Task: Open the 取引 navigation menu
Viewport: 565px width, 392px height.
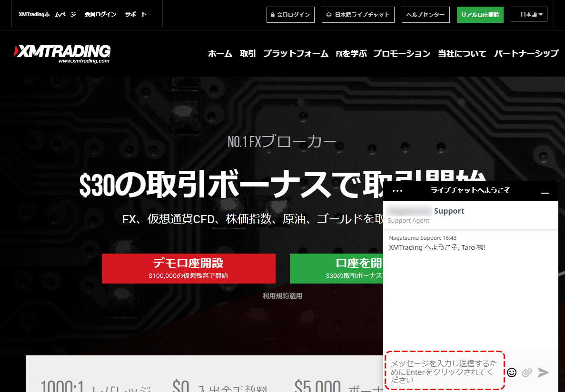Action: [248, 54]
